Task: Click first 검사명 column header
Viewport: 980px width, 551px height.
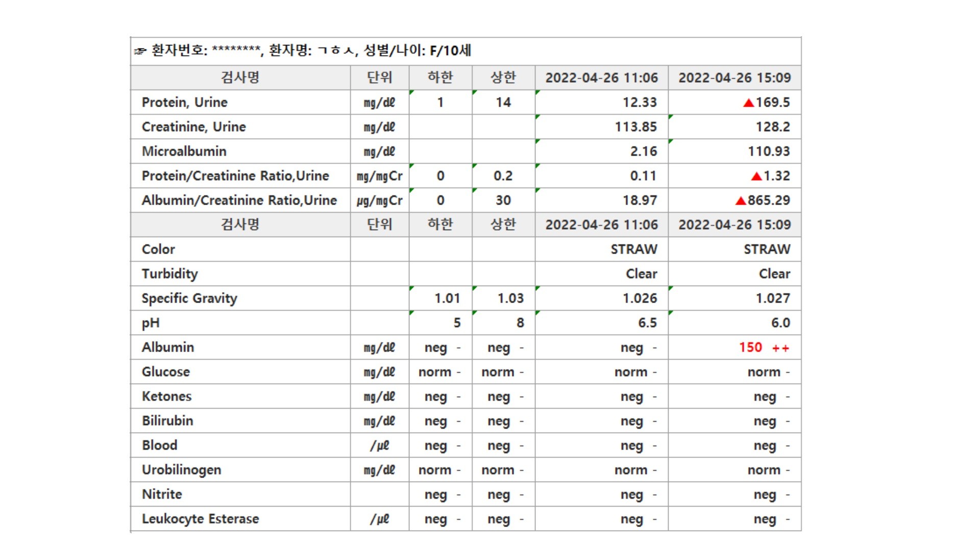Action: coord(240,78)
